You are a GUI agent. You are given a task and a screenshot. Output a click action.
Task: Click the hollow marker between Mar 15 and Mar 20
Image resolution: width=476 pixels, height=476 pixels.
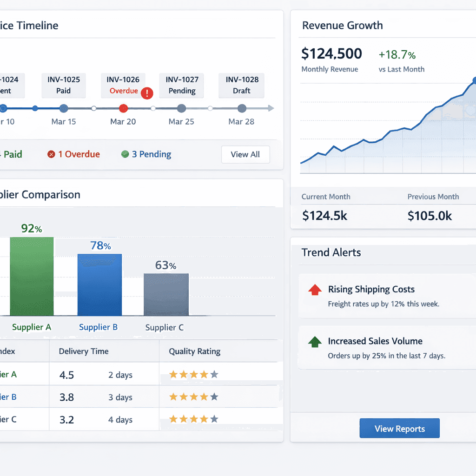pos(94,108)
